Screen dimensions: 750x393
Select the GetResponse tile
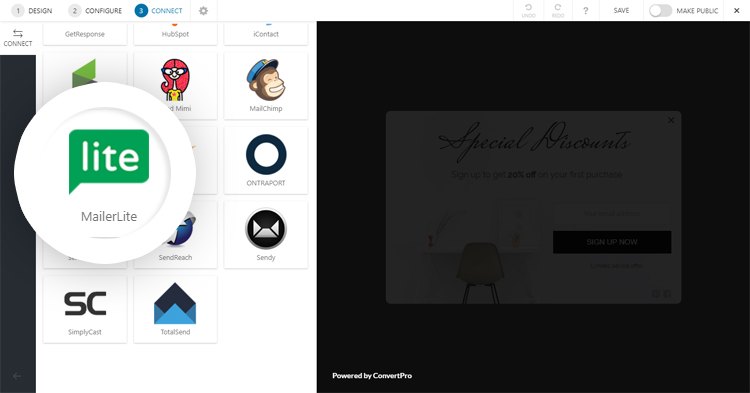[x=85, y=33]
